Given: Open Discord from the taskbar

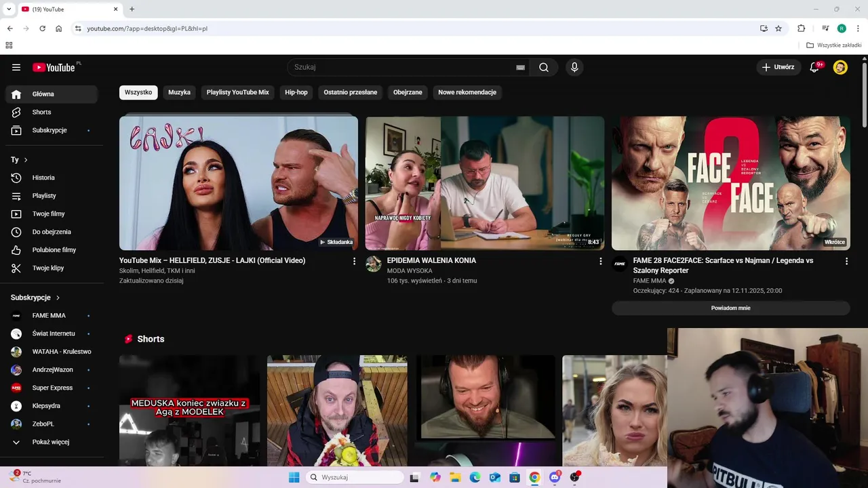Looking at the screenshot, I should click(x=555, y=477).
